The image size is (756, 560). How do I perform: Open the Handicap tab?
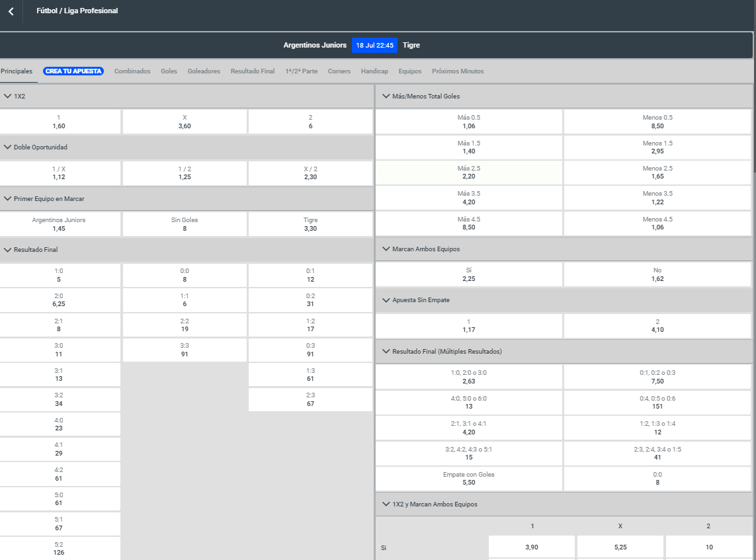point(374,71)
